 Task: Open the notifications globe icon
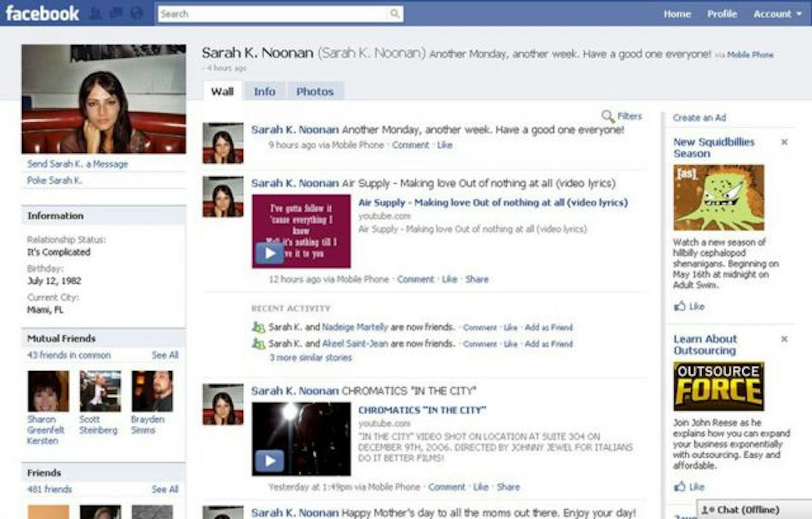click(x=136, y=12)
